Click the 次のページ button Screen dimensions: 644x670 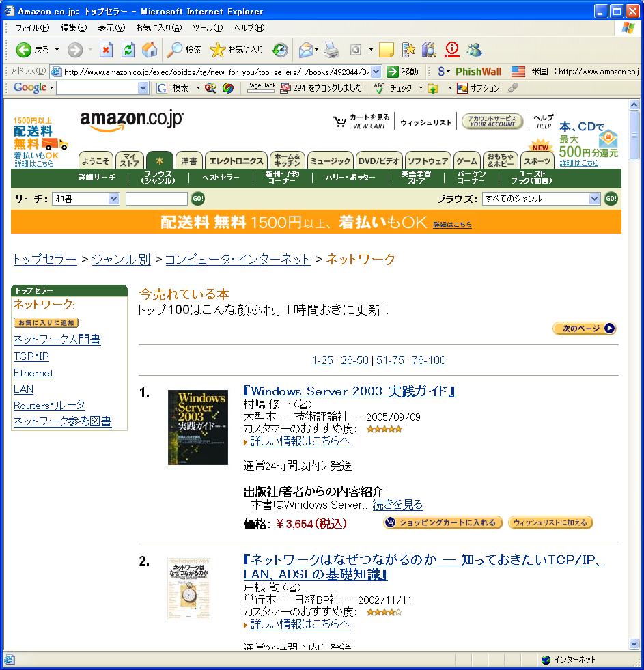point(584,328)
